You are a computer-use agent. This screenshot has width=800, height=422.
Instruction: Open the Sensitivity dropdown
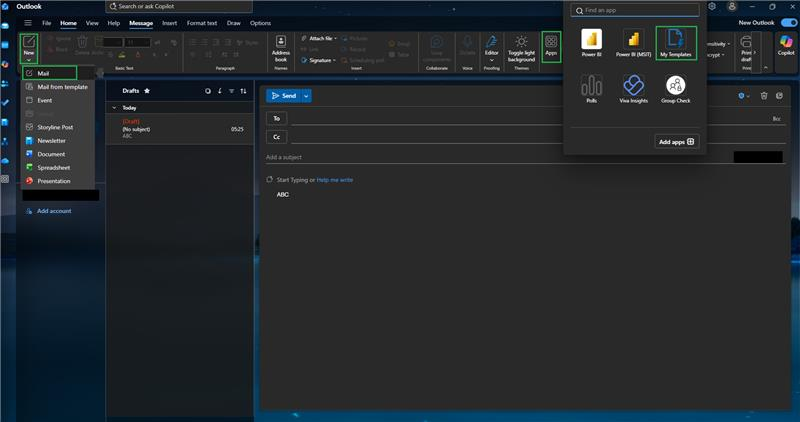[x=717, y=44]
